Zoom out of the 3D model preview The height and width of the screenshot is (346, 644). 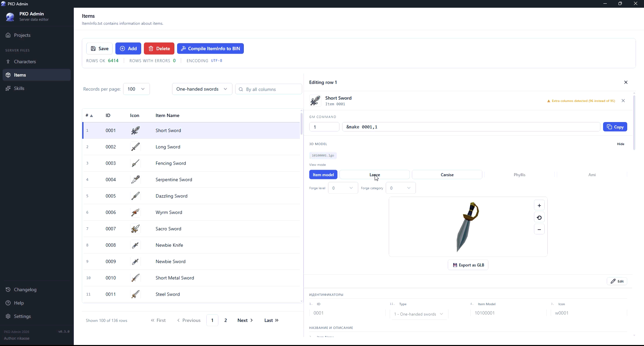click(x=539, y=230)
